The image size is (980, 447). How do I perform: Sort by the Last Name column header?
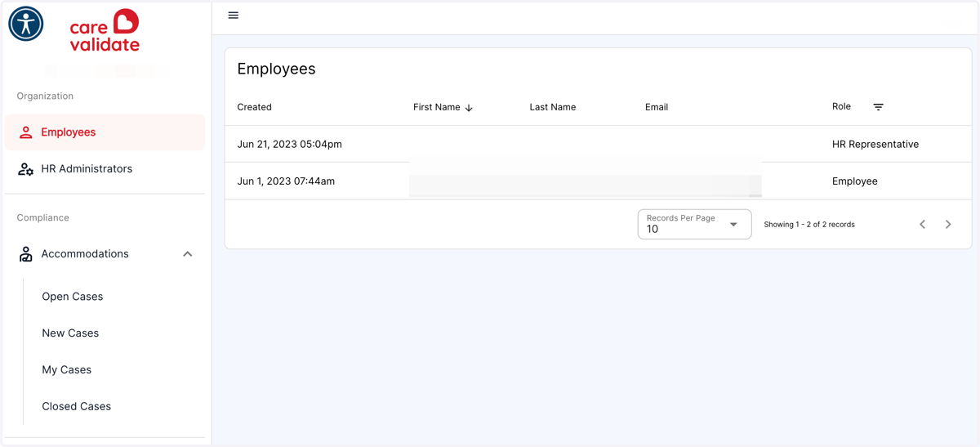tap(553, 107)
